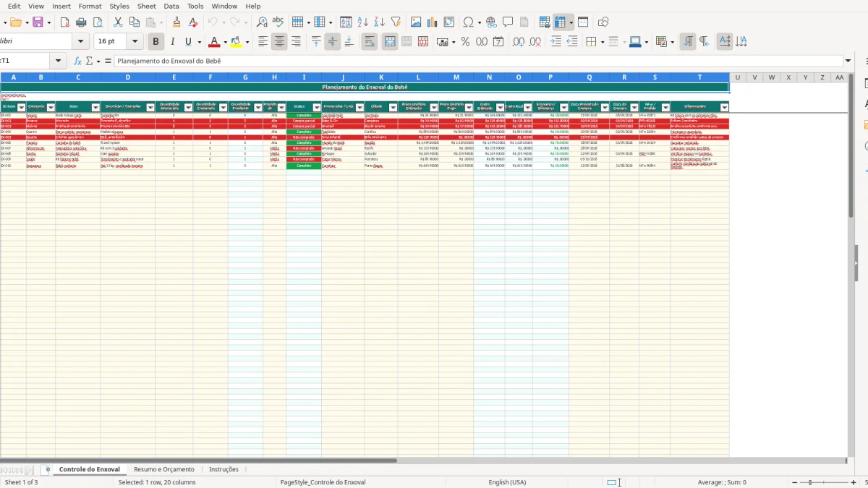This screenshot has width=868, height=488.
Task: Open Find and Replace
Action: point(262,22)
